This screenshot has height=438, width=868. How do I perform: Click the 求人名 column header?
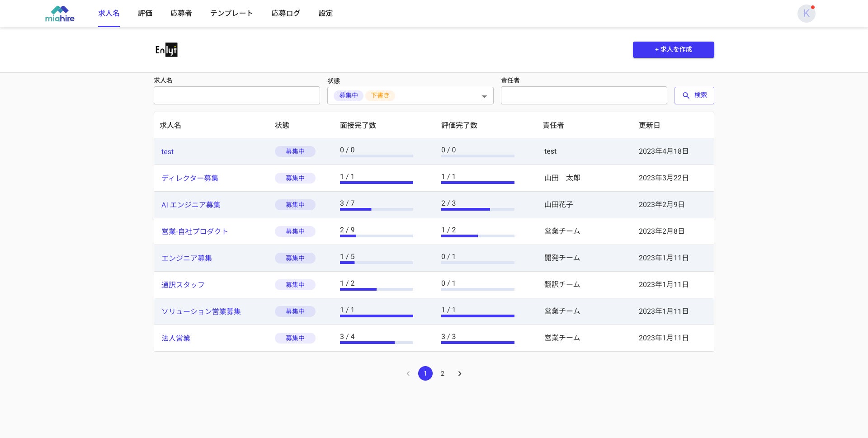[x=170, y=125]
